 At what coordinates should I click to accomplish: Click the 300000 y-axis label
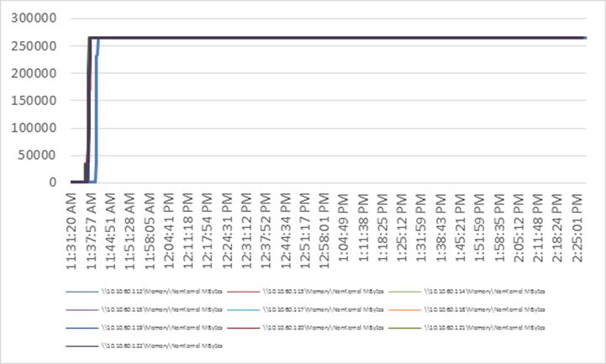[x=34, y=18]
